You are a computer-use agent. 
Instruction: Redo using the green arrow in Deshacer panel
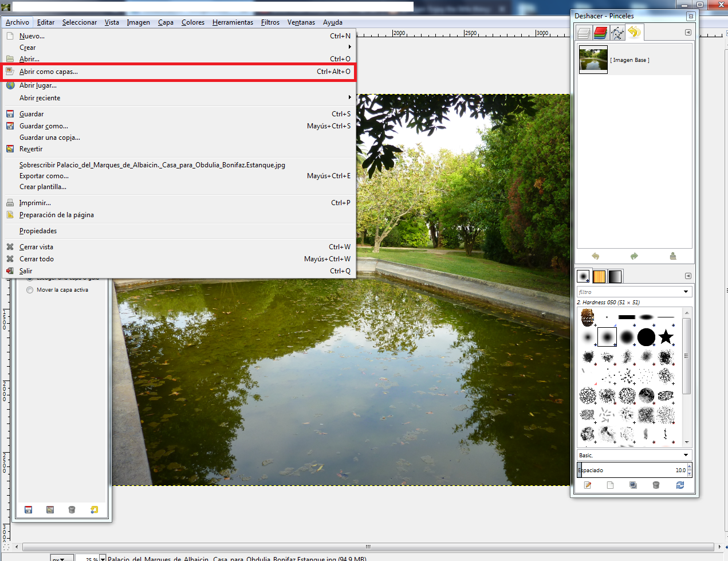coord(633,256)
